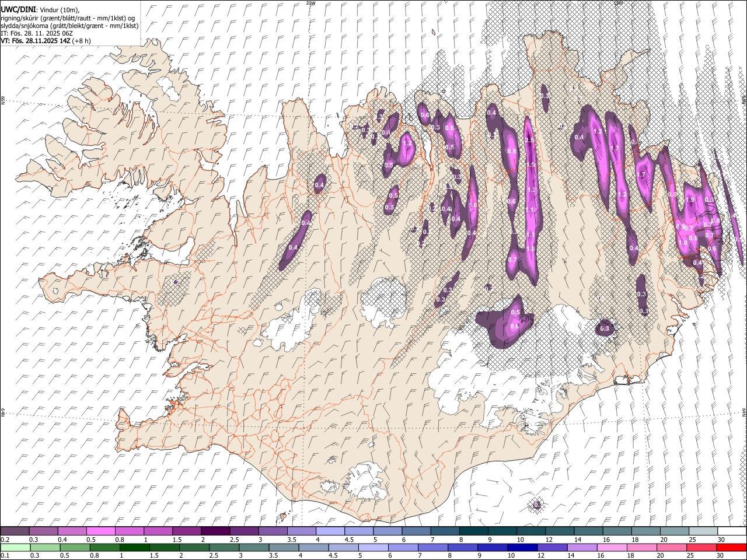Click the 15W longitude label

click(619, 3)
